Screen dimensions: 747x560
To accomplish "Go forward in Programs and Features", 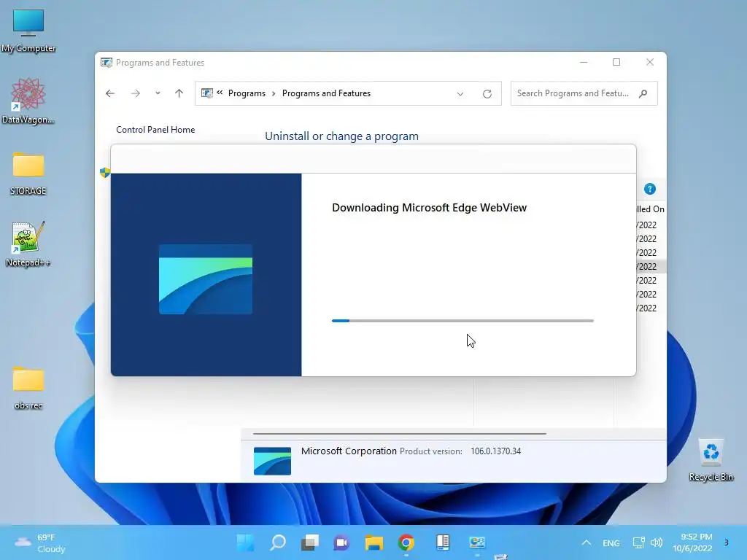I will pos(136,93).
